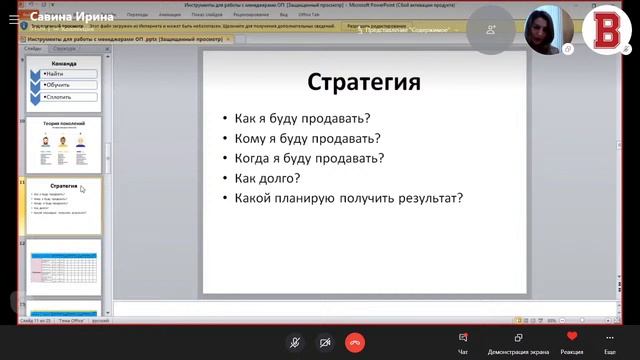Select the red B avatar participant
Viewport: 640px width, 360px height.
pyautogui.click(x=607, y=30)
